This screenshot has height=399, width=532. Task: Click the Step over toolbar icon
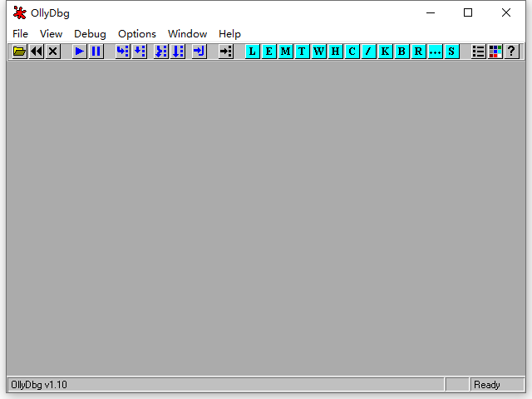140,52
